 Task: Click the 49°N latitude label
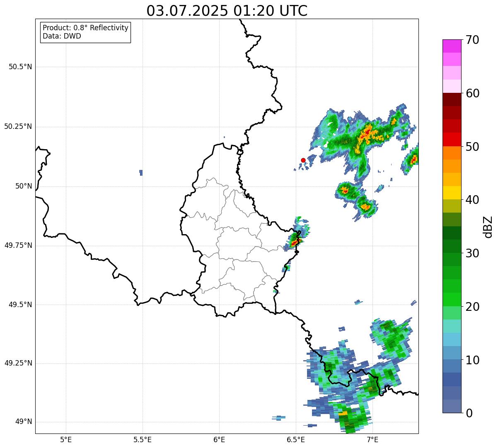point(24,421)
